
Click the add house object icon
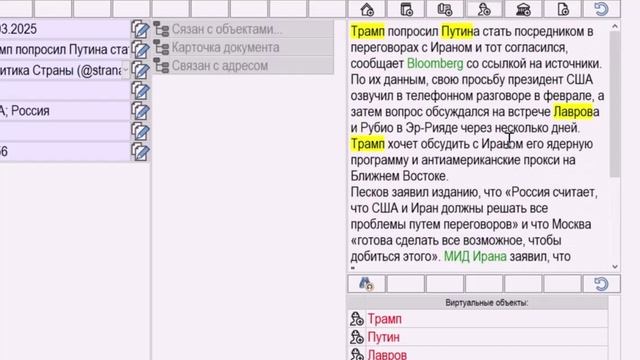click(367, 9)
